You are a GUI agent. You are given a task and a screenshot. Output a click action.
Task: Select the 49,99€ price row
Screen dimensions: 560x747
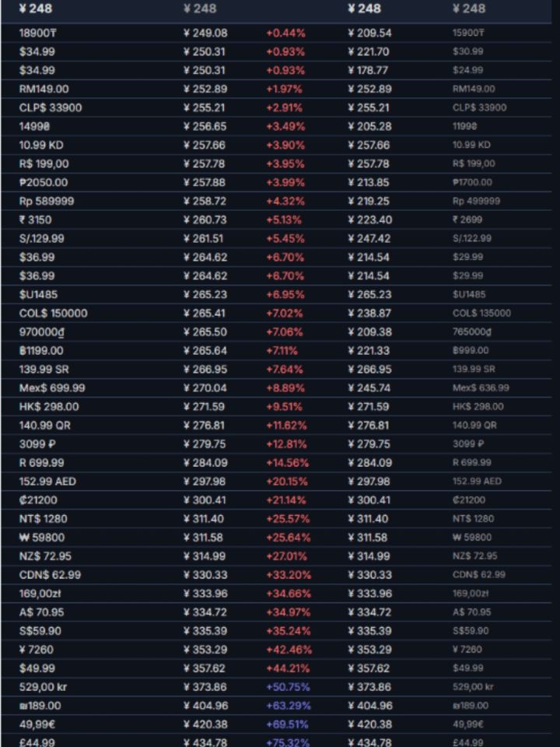click(276, 724)
